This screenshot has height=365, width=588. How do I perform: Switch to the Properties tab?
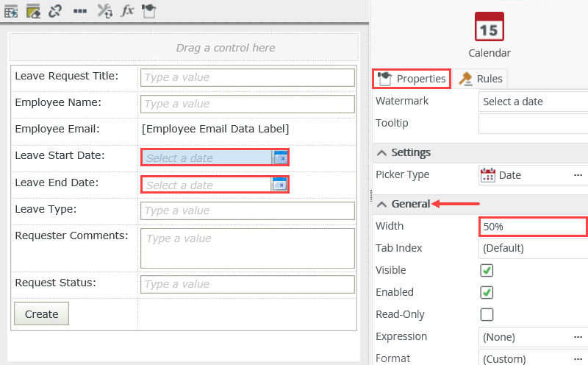click(x=412, y=79)
